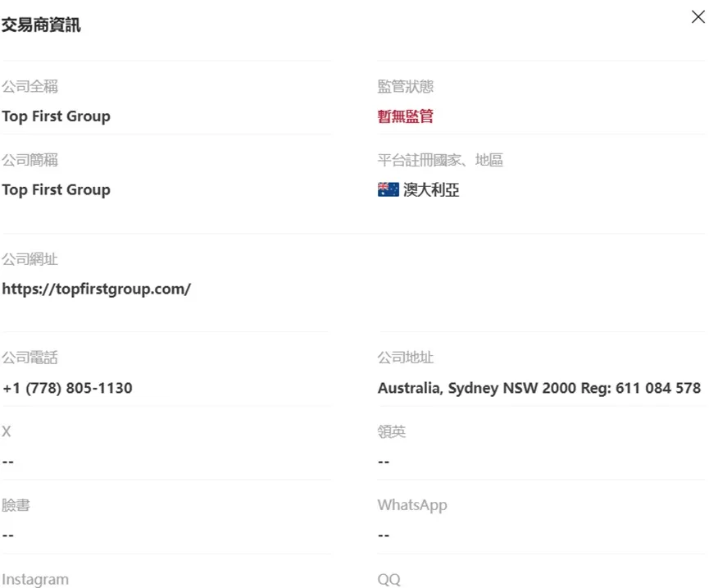
Task: Click the -- value under WhatsApp
Action: (x=384, y=536)
